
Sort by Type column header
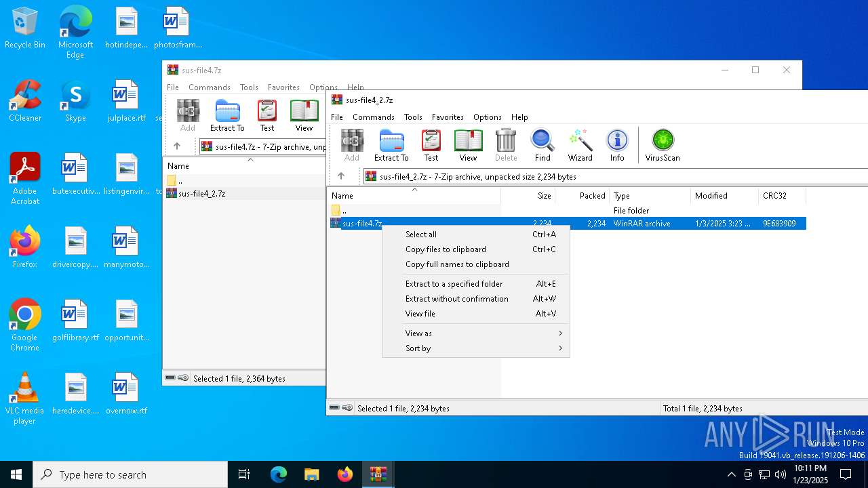[x=650, y=196]
